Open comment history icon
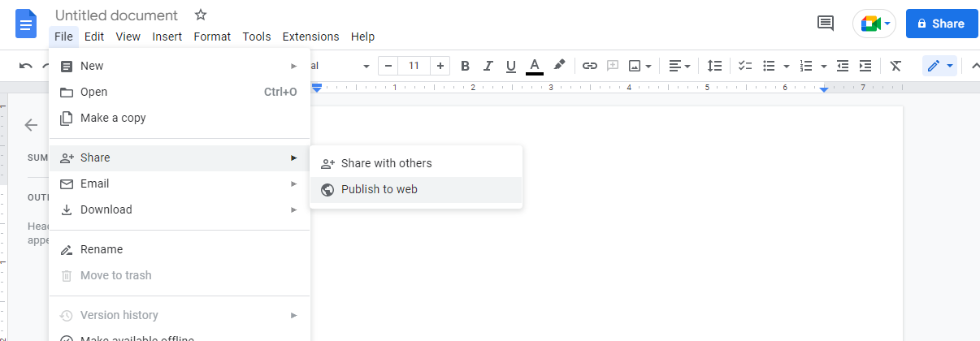 click(x=826, y=24)
